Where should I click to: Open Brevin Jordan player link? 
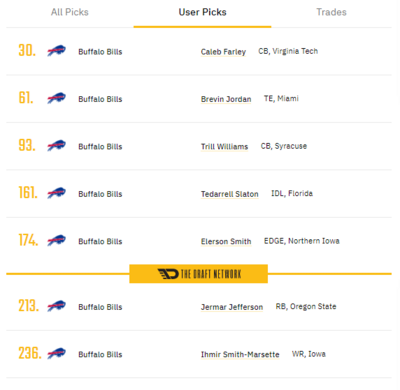(226, 99)
